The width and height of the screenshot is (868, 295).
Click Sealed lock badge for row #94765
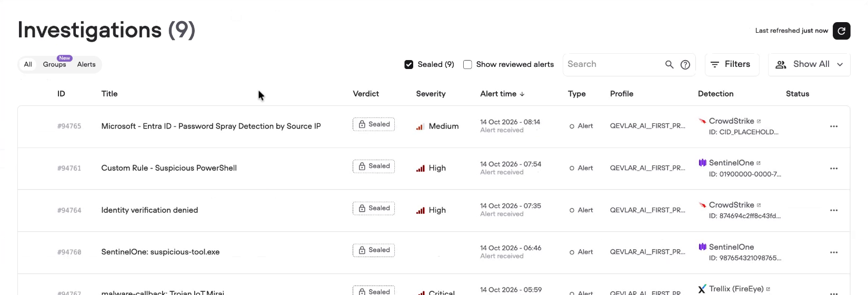point(374,124)
